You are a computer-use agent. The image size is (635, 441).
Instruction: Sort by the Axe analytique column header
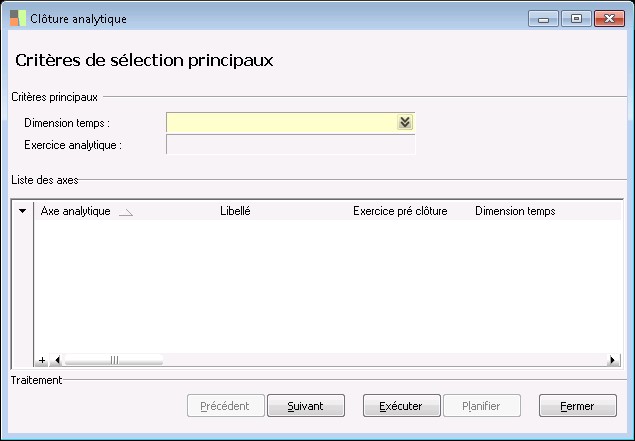tap(75, 212)
